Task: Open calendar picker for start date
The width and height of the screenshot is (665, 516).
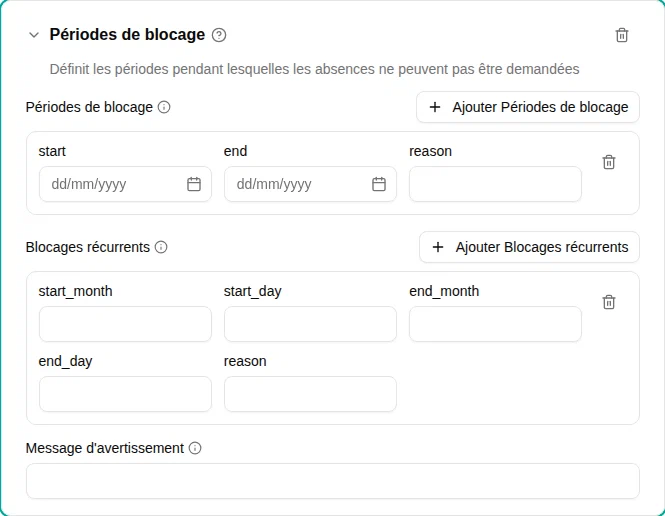Action: click(x=194, y=184)
